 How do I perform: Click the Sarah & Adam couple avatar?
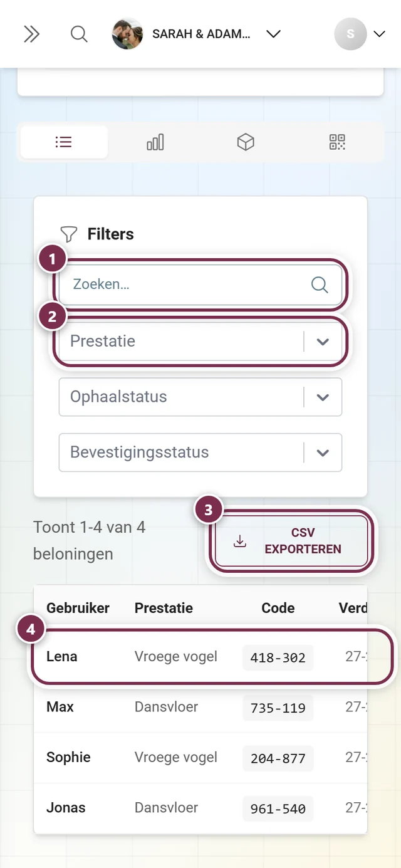click(x=127, y=34)
